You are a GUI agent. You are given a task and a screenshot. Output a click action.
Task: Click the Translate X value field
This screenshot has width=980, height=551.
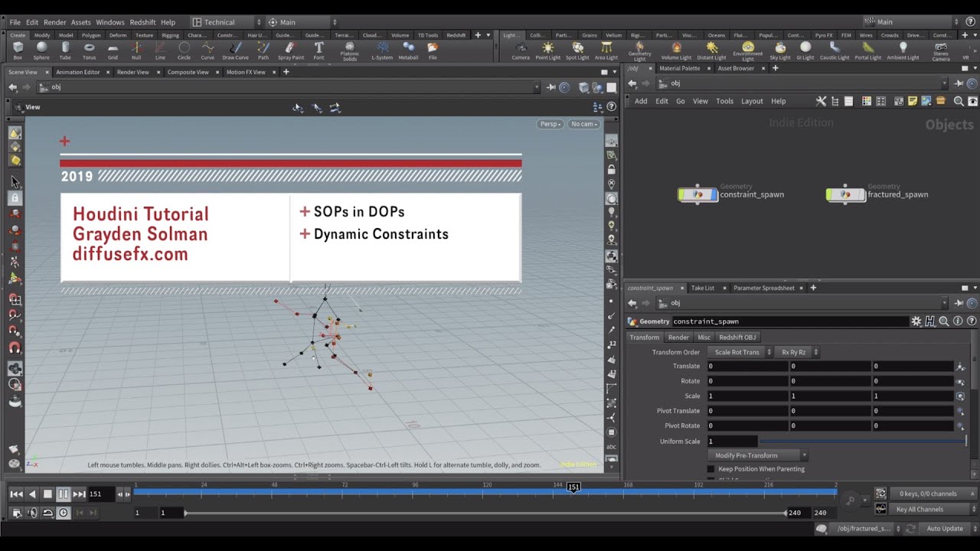coord(747,367)
